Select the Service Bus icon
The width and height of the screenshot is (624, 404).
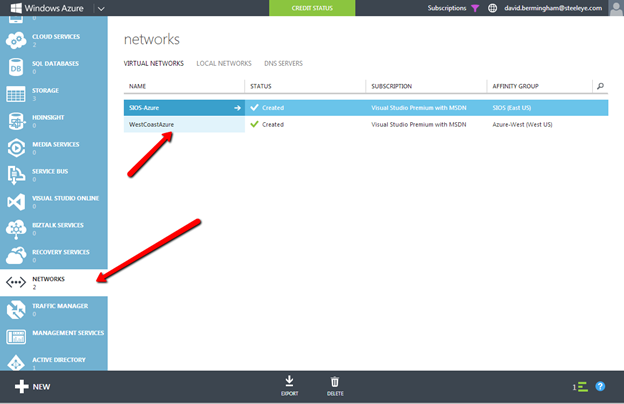16,175
